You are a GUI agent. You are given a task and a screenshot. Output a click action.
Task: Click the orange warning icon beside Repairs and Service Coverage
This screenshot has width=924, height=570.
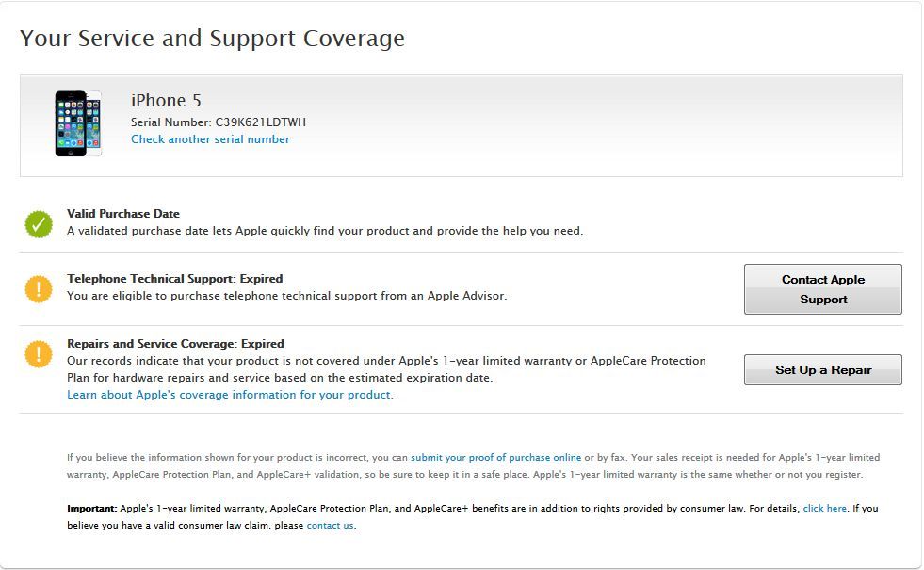tap(39, 353)
